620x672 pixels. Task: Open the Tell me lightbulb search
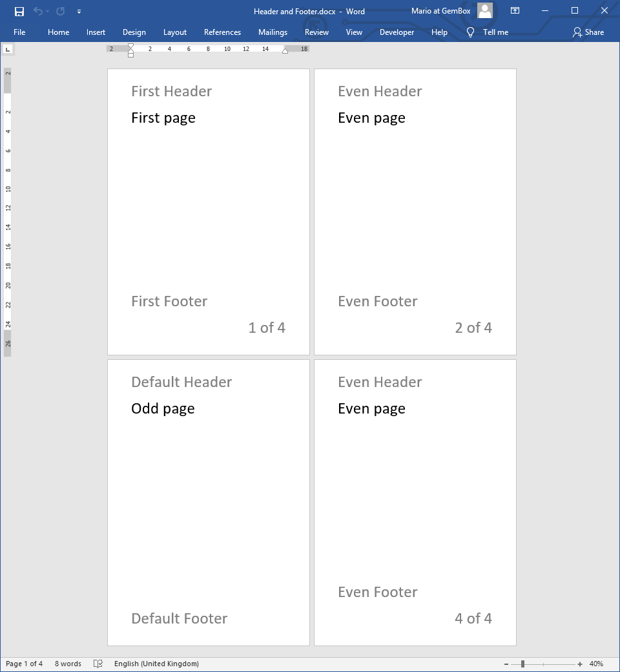point(471,32)
